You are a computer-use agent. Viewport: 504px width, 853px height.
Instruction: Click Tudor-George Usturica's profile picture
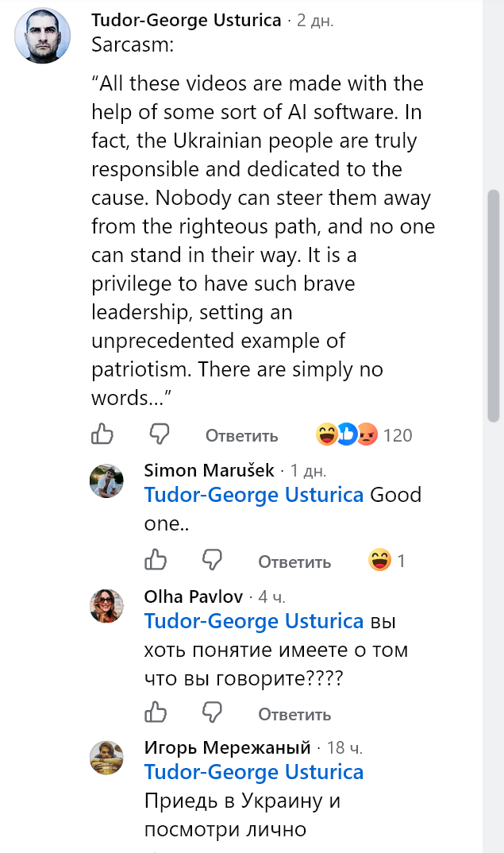coord(42,36)
